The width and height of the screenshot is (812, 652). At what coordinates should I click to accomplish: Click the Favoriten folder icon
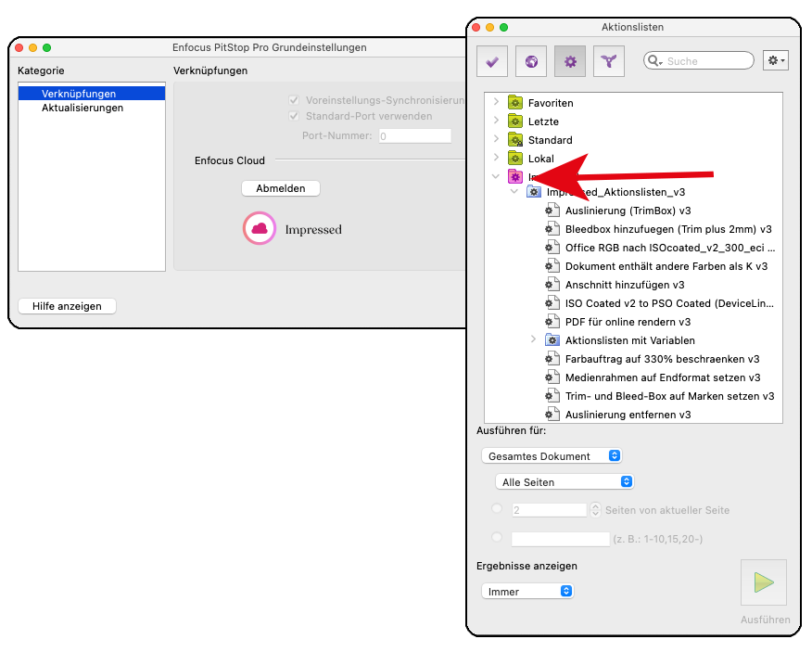tap(515, 103)
